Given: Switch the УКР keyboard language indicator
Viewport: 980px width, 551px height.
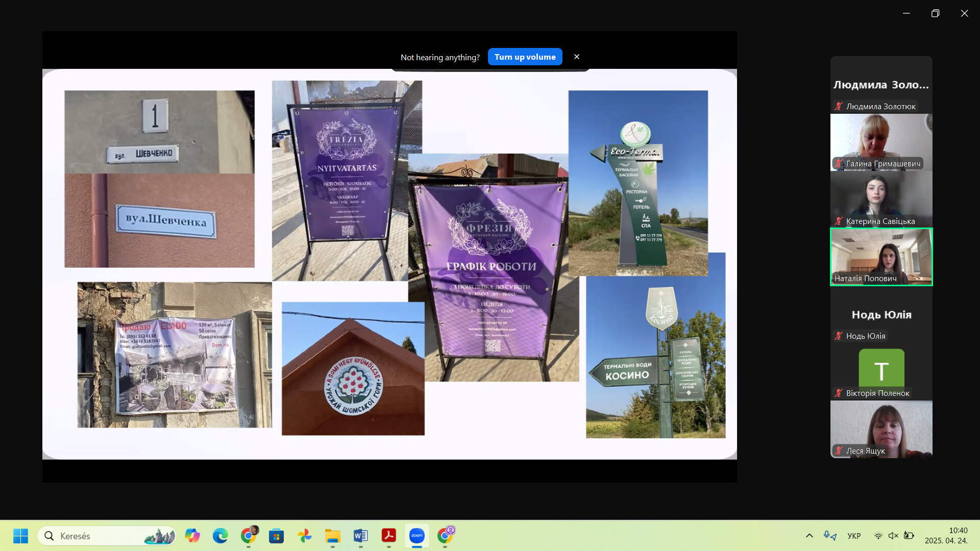Looking at the screenshot, I should coord(854,536).
